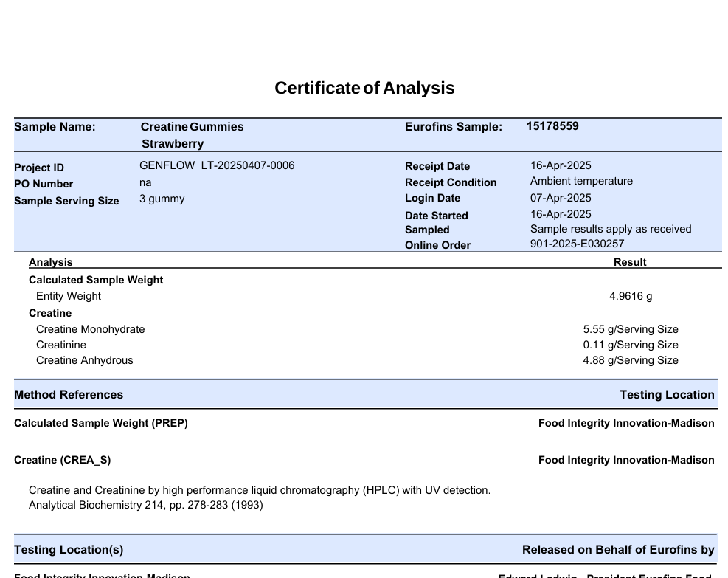
Task: Select the Eurofins sample number 15178559
Action: [552, 126]
